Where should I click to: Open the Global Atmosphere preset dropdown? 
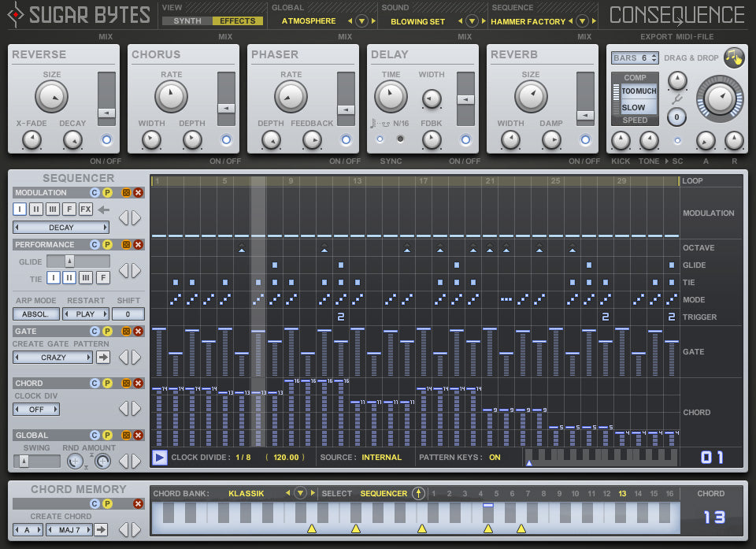(x=361, y=21)
